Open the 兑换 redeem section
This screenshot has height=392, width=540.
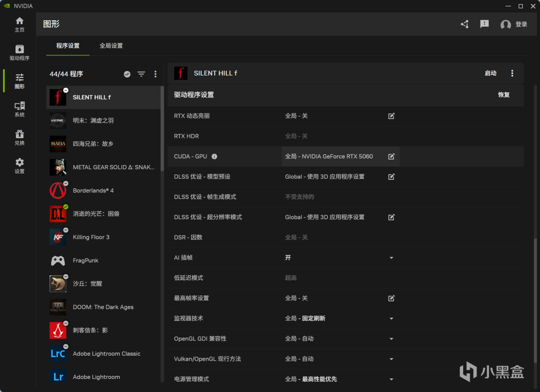[x=19, y=138]
